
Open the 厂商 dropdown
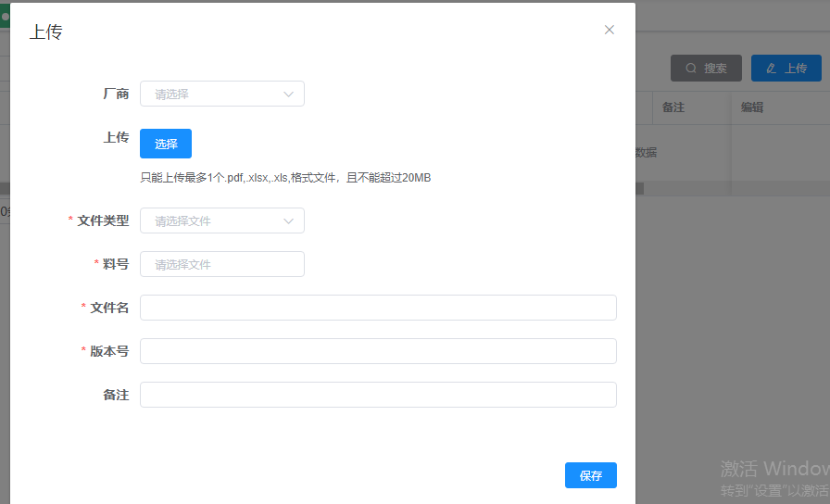[213, 94]
